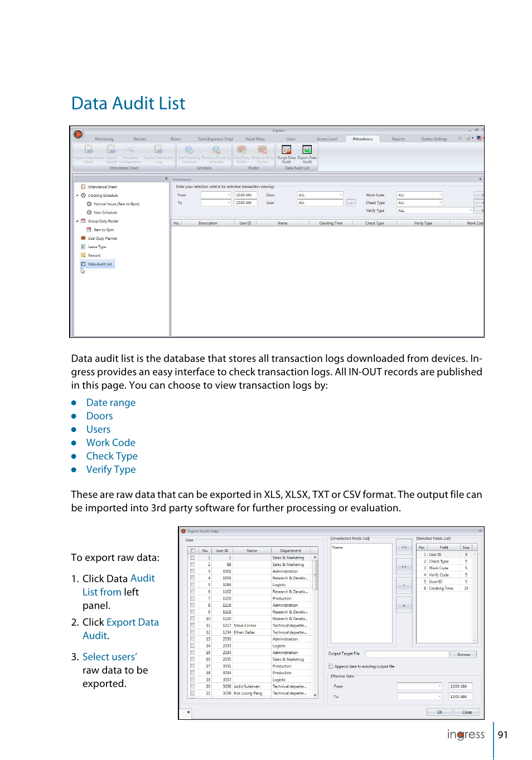Select 9am to 6pm duty roster item
Screen dimensions: 532x760
click(x=103, y=230)
